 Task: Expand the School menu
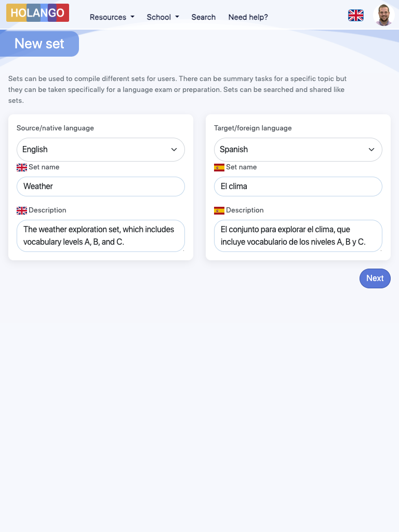pos(163,17)
